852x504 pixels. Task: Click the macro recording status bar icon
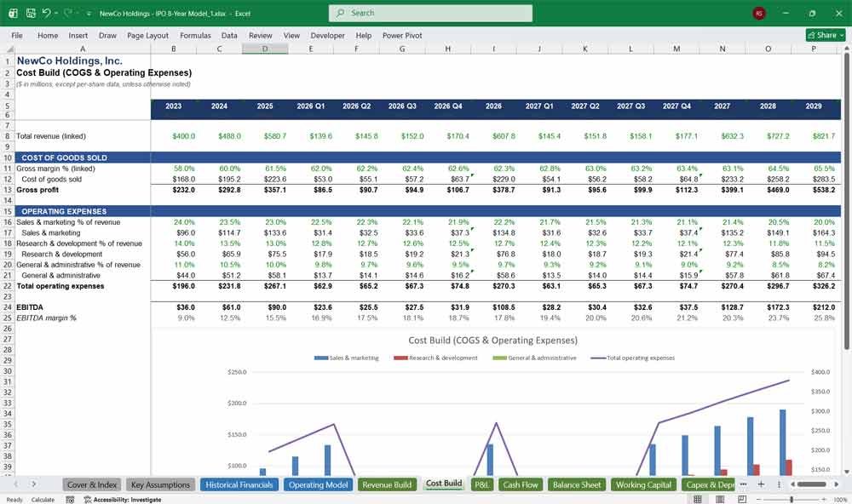tap(70, 500)
